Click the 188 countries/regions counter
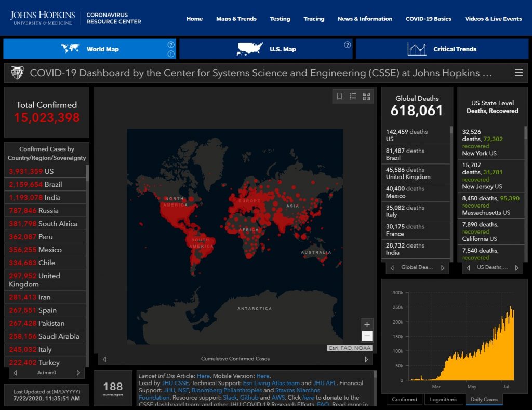The image size is (532, 410). click(113, 388)
